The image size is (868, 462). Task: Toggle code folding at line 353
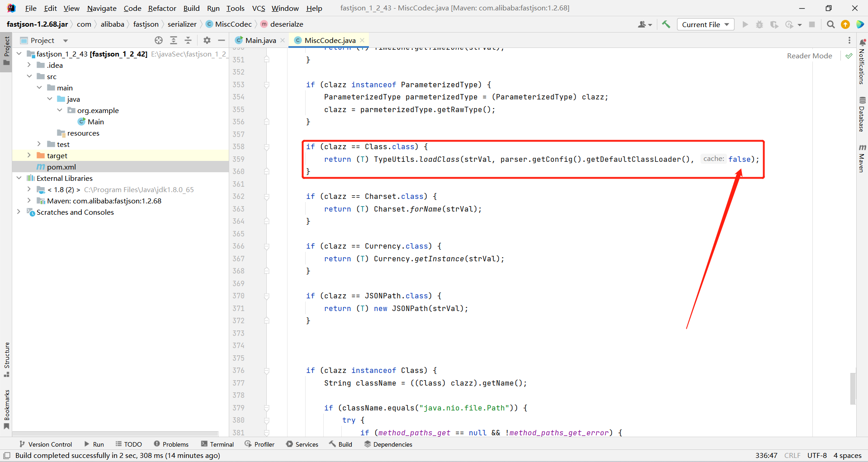[x=267, y=85]
